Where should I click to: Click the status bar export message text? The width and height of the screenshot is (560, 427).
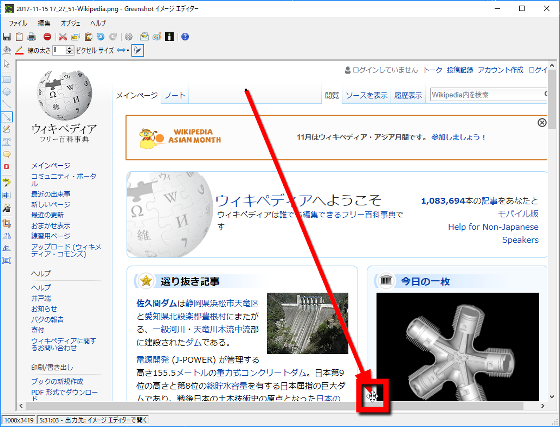pyautogui.click(x=92, y=420)
